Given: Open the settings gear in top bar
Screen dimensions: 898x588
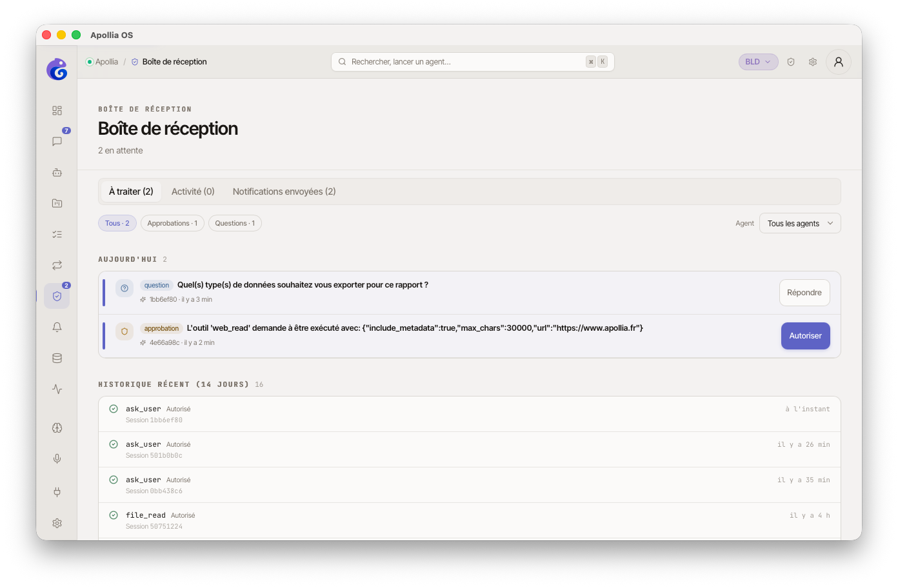Looking at the screenshot, I should [x=813, y=62].
